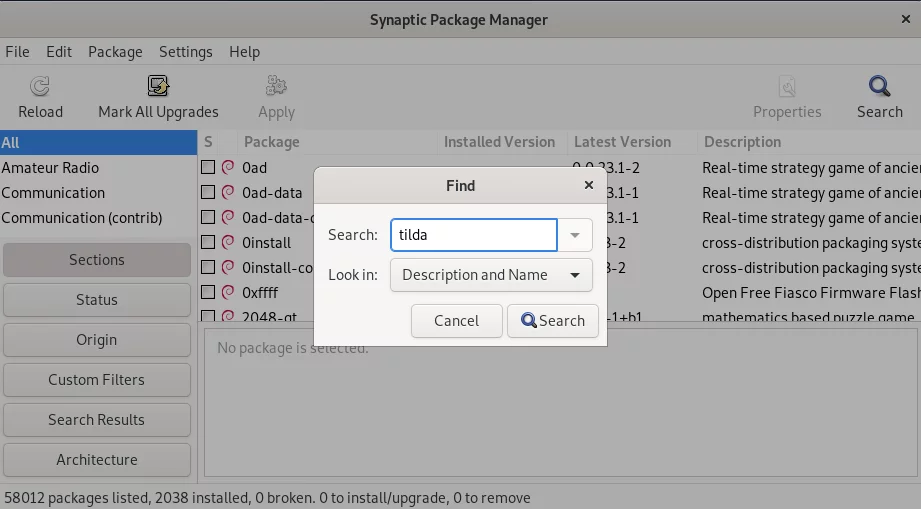The width and height of the screenshot is (921, 509).
Task: Open the Edit menu
Action: click(x=59, y=52)
